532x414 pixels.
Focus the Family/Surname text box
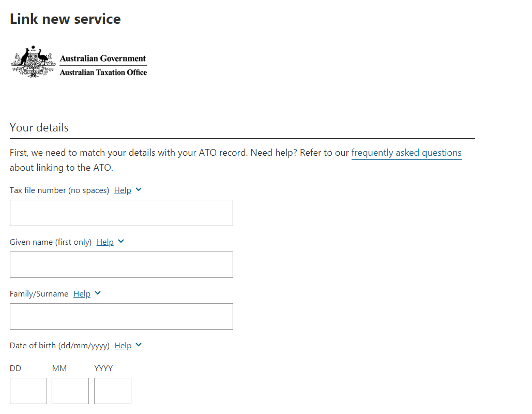tap(121, 317)
